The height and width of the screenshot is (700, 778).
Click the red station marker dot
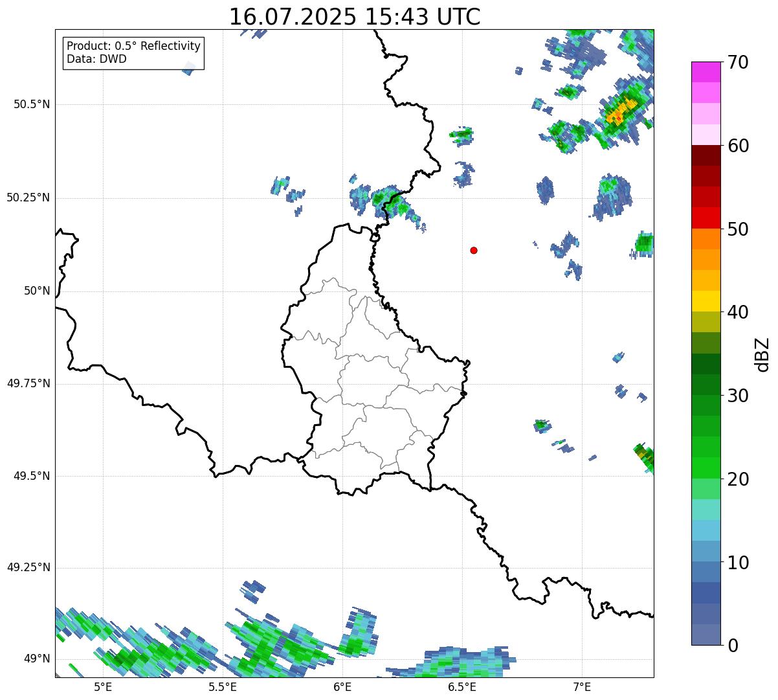[x=474, y=250]
